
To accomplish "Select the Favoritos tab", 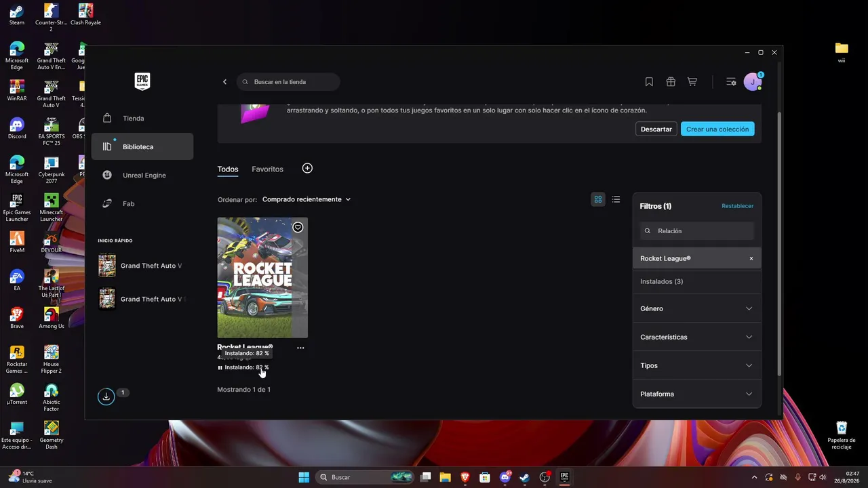I will tap(267, 169).
